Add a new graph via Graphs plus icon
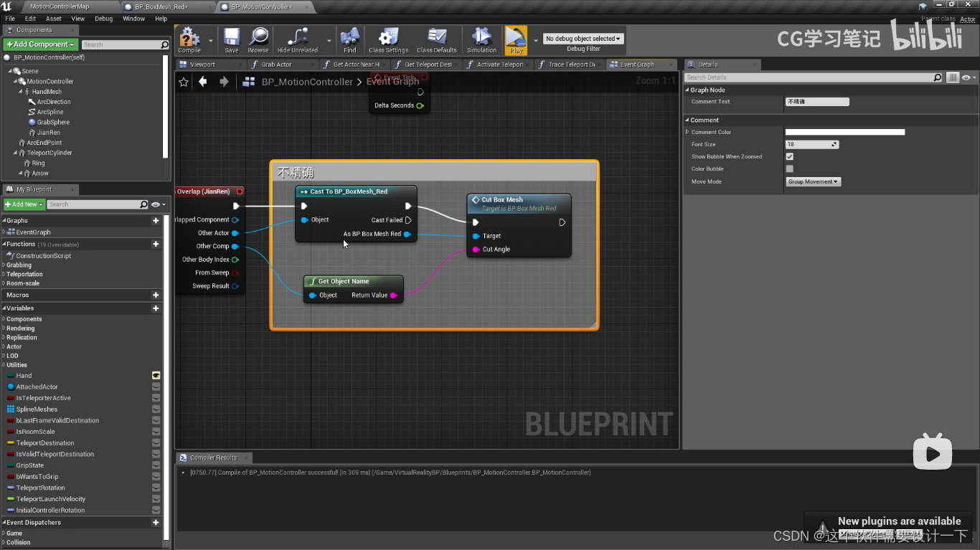 [x=156, y=220]
